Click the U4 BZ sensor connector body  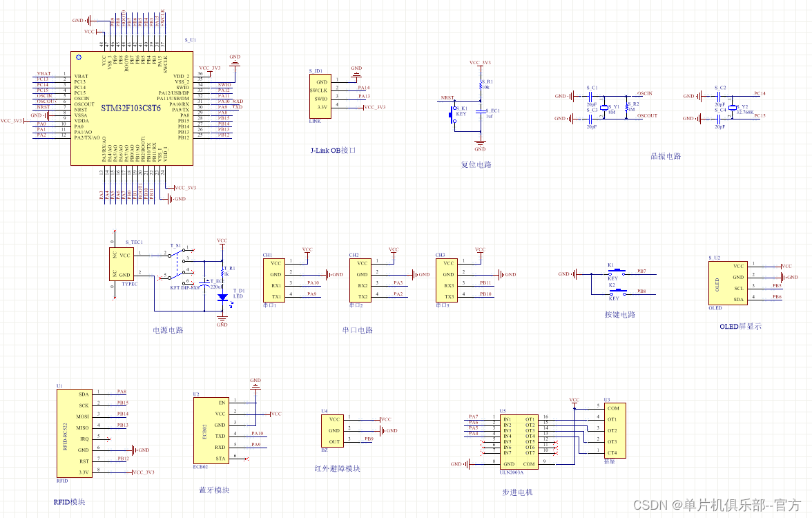click(x=333, y=431)
